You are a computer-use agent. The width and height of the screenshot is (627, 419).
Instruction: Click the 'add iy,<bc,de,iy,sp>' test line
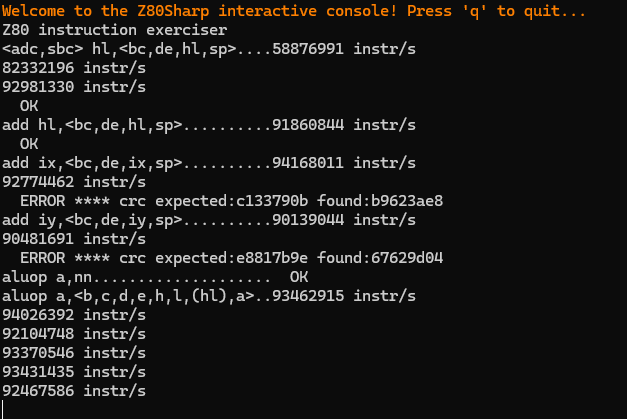point(209,220)
